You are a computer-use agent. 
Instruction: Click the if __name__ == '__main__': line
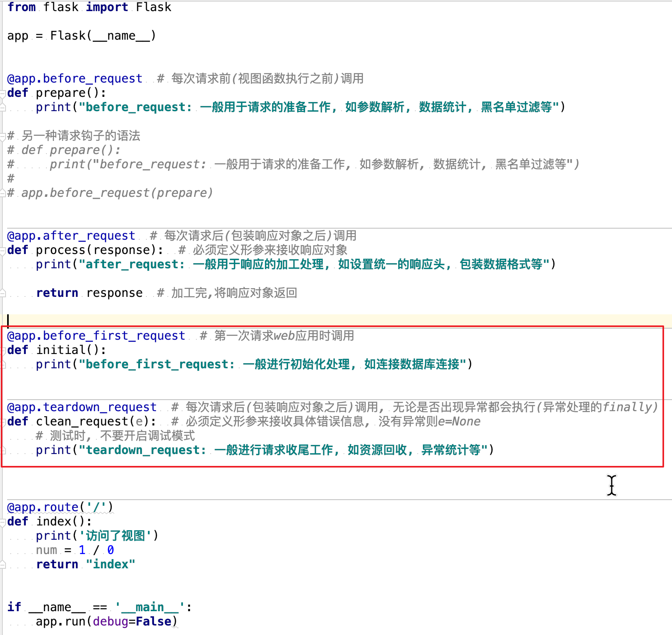[100, 607]
